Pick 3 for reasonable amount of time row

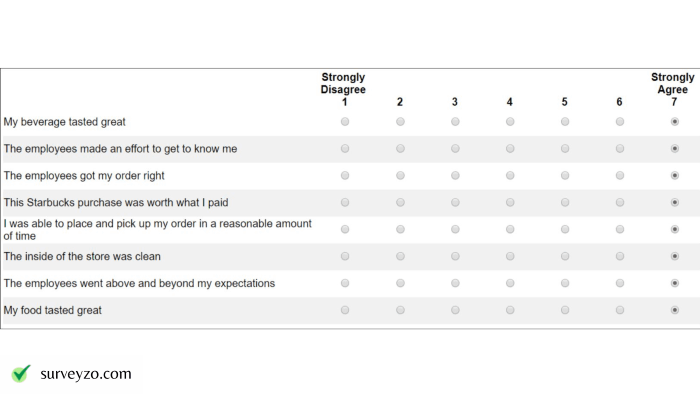tap(455, 229)
